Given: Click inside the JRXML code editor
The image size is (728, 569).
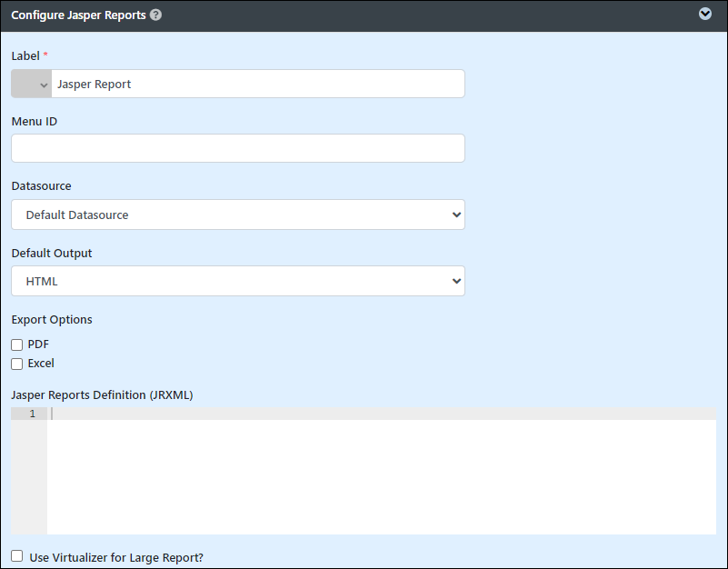Looking at the screenshot, I should [x=381, y=471].
